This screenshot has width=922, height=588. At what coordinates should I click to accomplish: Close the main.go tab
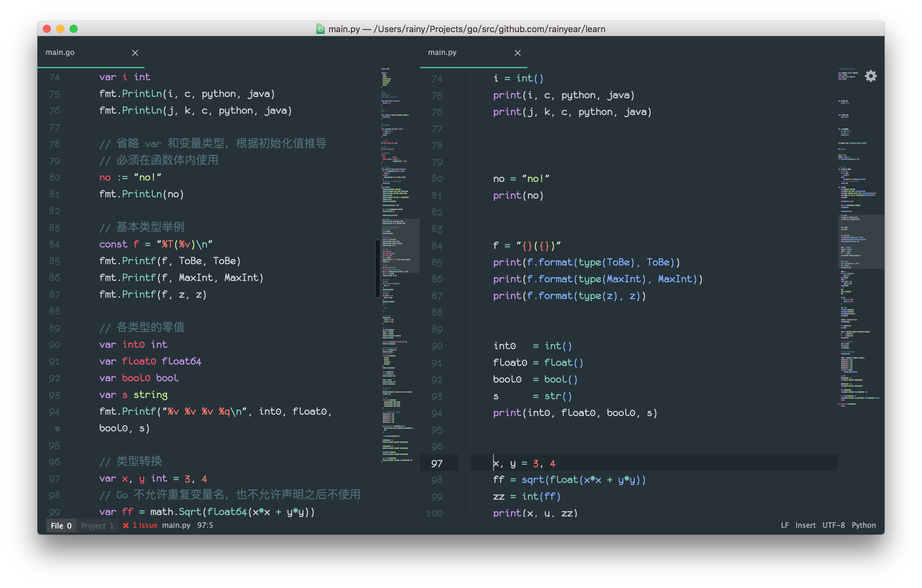tap(135, 53)
